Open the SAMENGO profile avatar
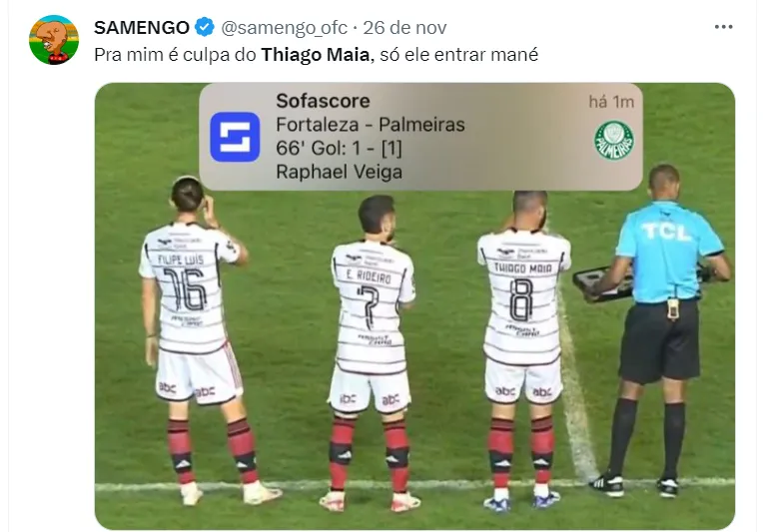The image size is (781, 532). coord(54,40)
